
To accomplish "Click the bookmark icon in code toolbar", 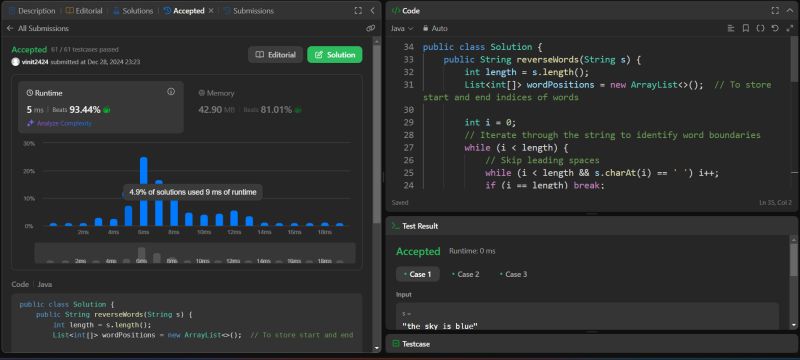I will click(745, 29).
